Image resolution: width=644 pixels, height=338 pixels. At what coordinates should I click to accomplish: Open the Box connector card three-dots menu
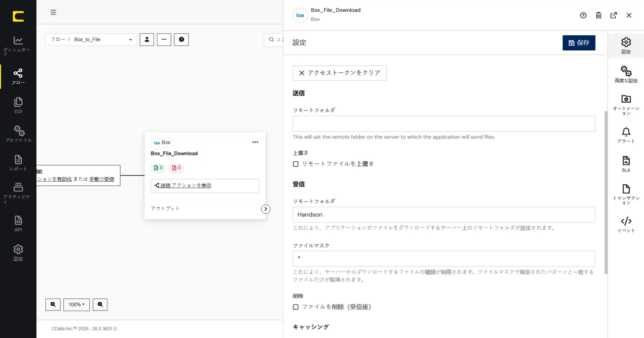[255, 142]
